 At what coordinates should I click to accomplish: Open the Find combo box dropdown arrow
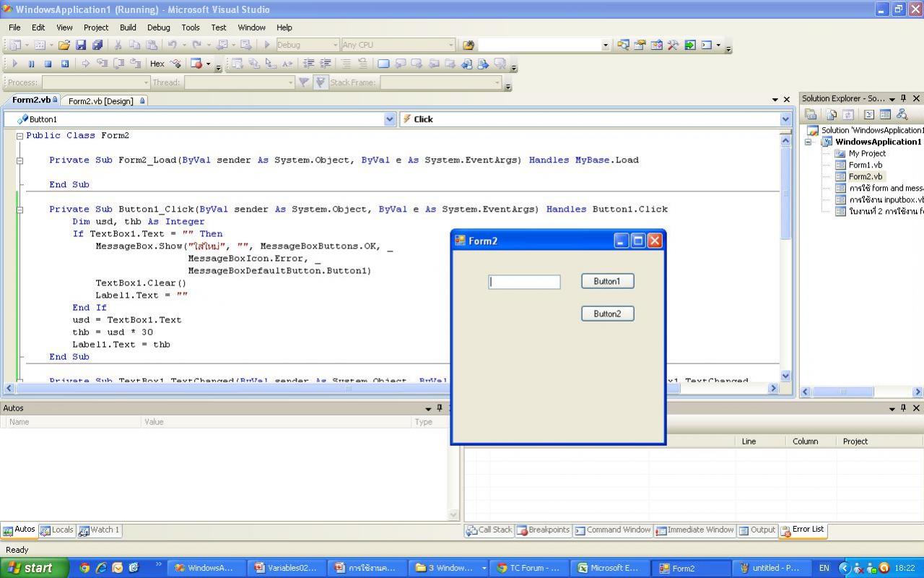(605, 45)
